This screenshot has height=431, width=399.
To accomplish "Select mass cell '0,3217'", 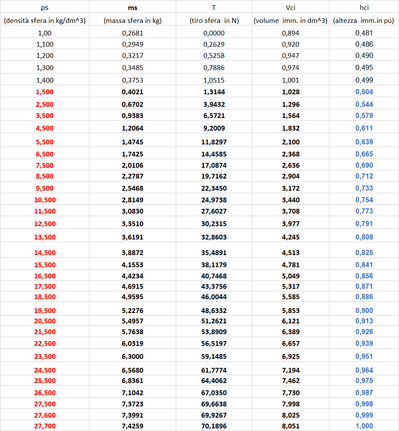I will tap(133, 56).
